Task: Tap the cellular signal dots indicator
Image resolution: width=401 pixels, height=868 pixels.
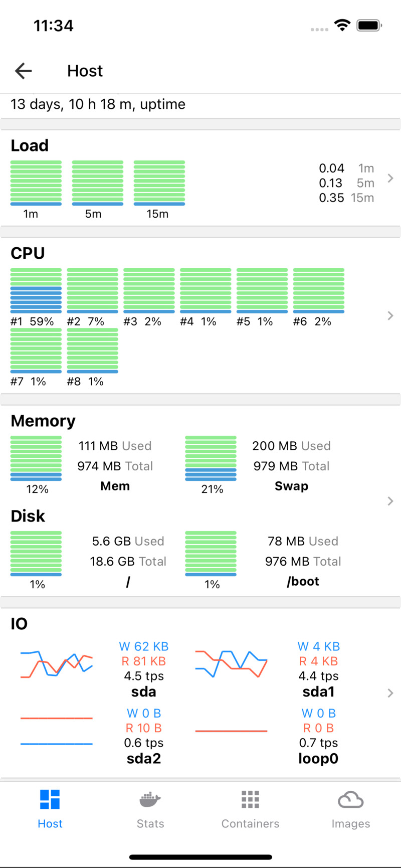Action: pyautogui.click(x=319, y=29)
